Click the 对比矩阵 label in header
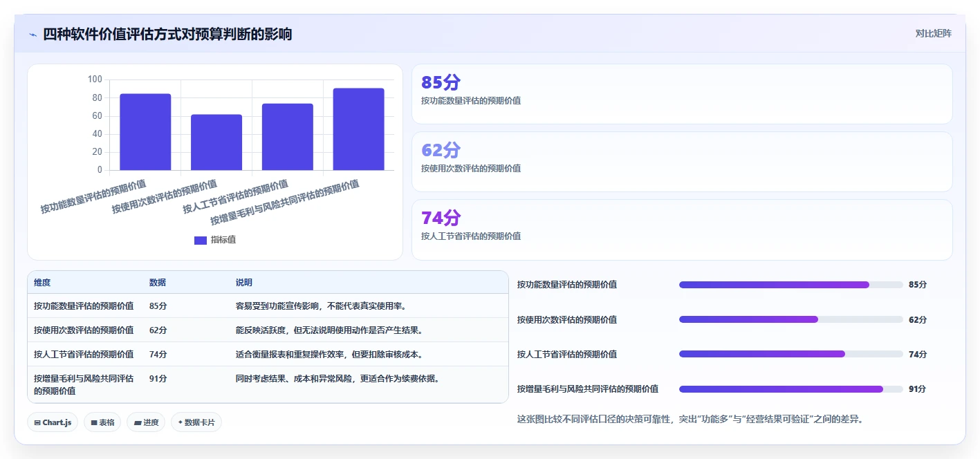Viewport: 980px width, 459px height. 933,33
